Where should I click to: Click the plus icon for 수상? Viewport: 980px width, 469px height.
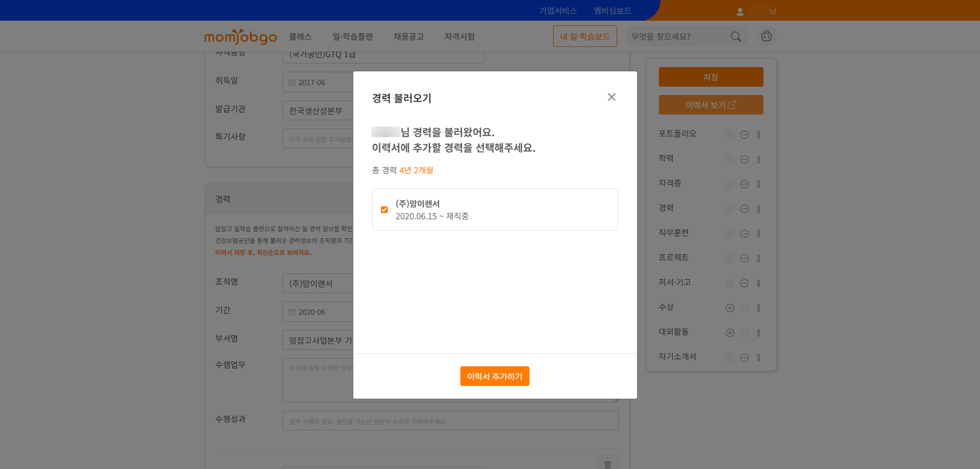point(729,308)
